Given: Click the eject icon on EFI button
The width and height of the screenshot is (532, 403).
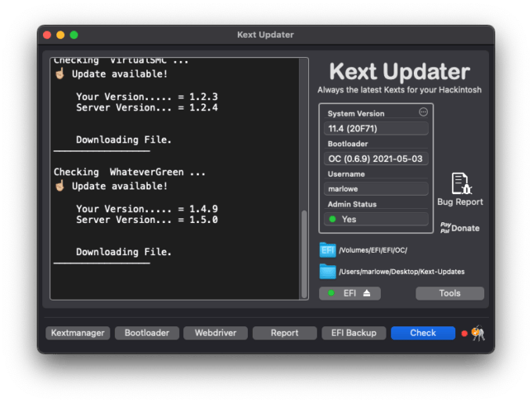Looking at the screenshot, I should [x=366, y=293].
